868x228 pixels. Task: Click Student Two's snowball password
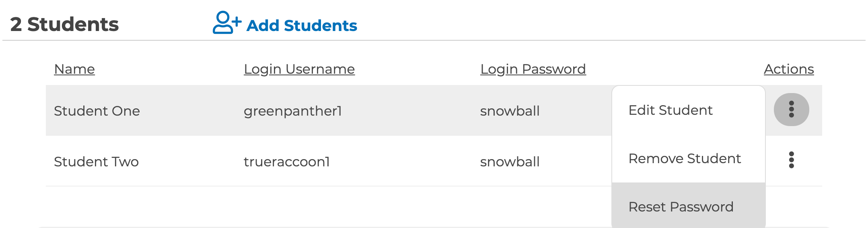(x=510, y=162)
